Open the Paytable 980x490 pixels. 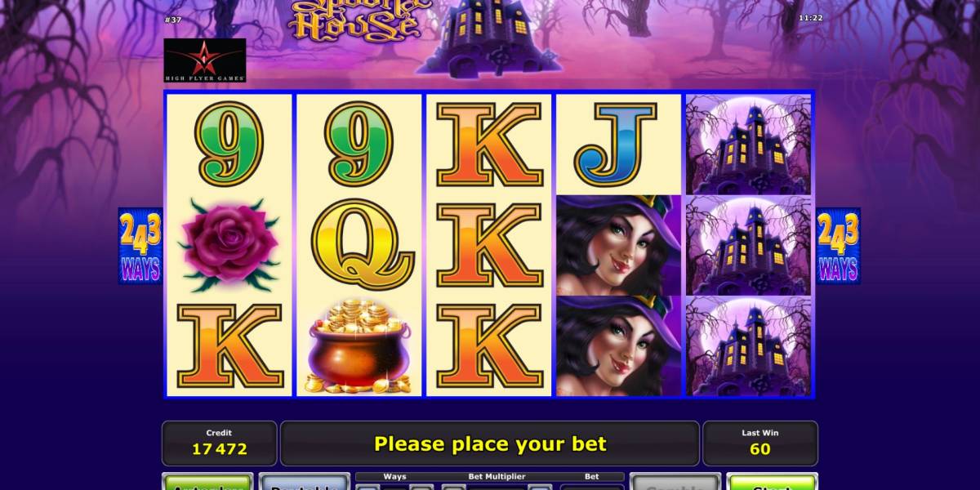[x=304, y=482]
